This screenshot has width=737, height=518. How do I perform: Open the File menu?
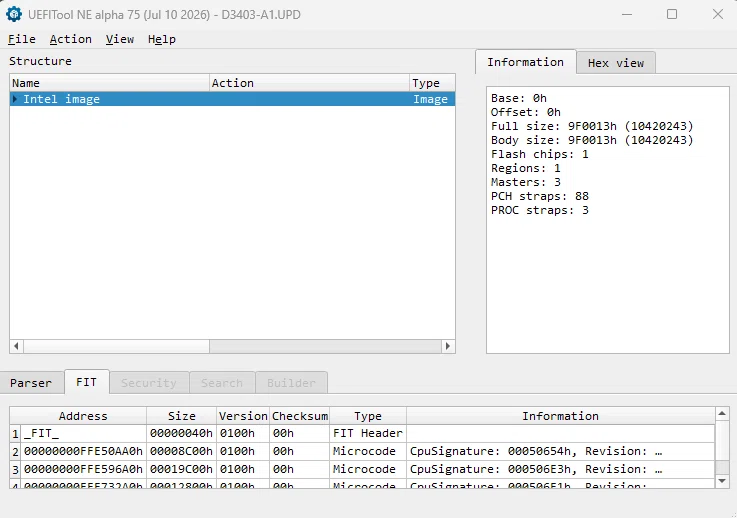[x=22, y=39]
